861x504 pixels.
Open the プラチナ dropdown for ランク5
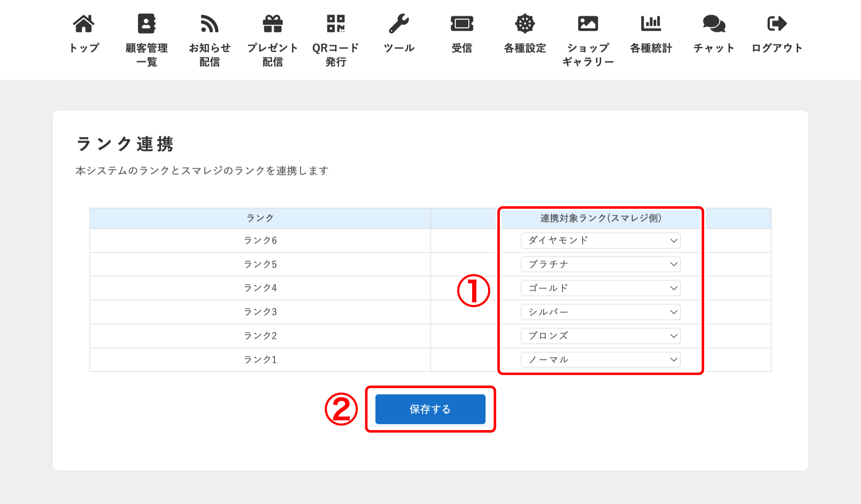(x=601, y=264)
